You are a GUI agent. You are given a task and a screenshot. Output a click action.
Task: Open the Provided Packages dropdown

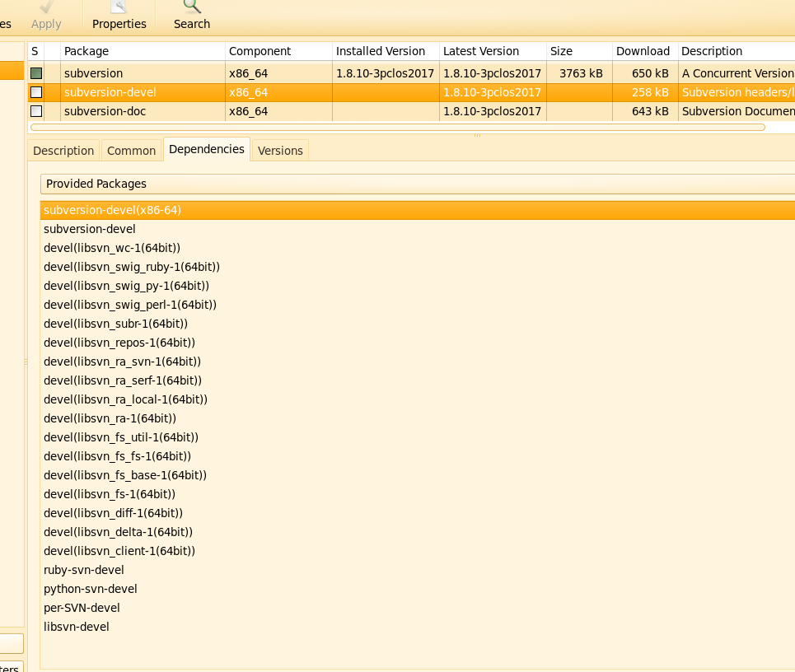[417, 184]
